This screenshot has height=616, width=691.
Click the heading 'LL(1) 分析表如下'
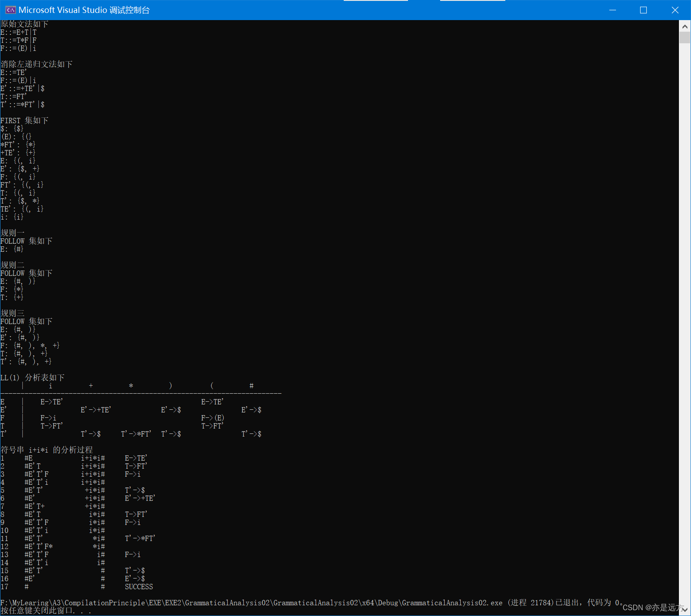(x=33, y=378)
